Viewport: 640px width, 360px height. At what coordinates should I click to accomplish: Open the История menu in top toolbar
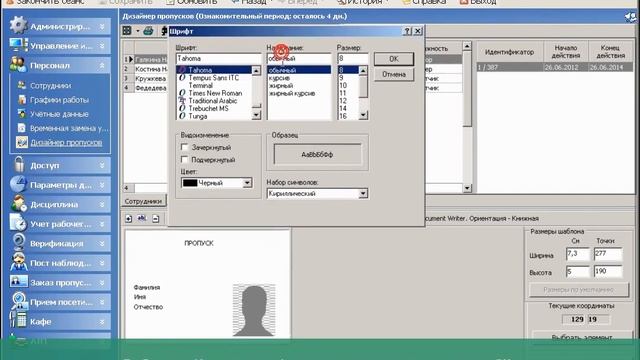click(x=363, y=2)
